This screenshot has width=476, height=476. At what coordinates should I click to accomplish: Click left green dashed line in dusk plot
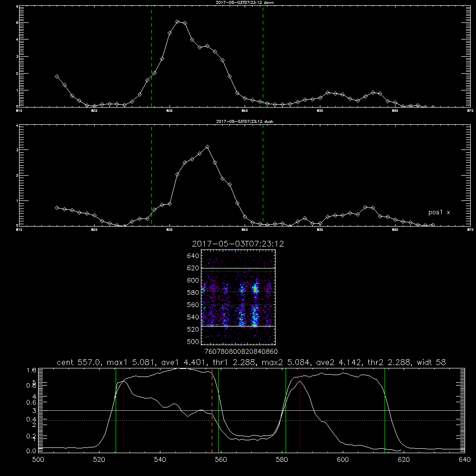click(151, 176)
